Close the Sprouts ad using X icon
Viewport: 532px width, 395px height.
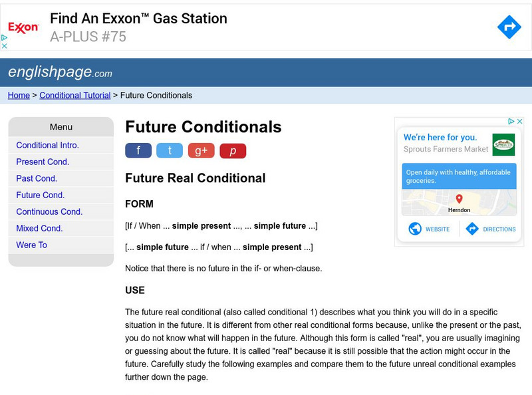tap(520, 122)
